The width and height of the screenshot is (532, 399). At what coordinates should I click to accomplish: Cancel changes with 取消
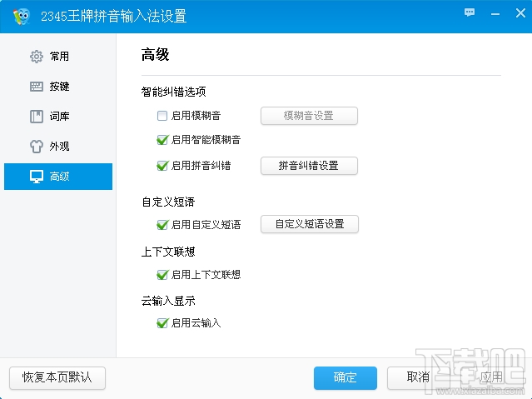coord(418,377)
